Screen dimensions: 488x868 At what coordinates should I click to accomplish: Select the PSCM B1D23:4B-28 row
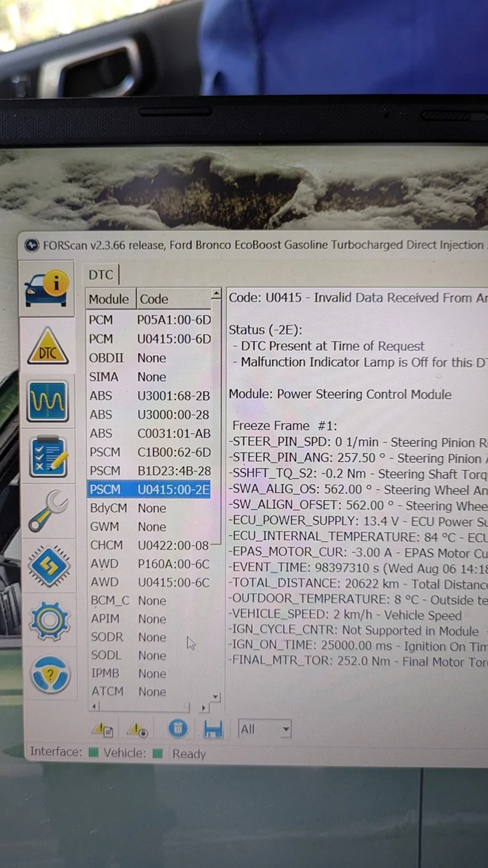[x=150, y=471]
